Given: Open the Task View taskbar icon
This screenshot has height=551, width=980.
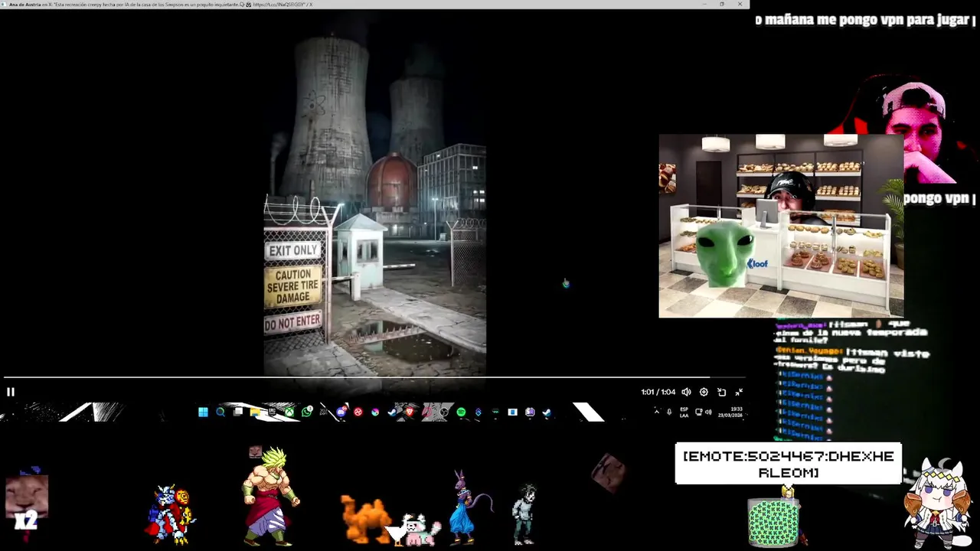Looking at the screenshot, I should click(237, 412).
